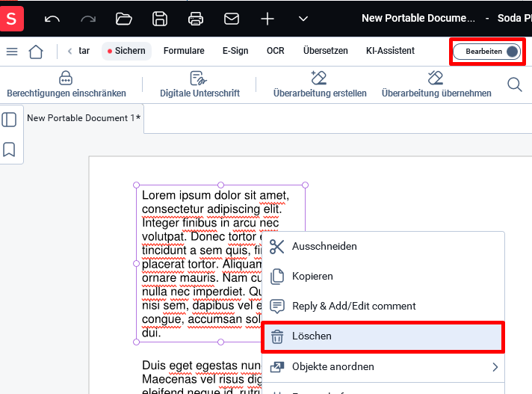The height and width of the screenshot is (394, 532).
Task: Choose Kopieren in context menu
Action: tap(383, 276)
